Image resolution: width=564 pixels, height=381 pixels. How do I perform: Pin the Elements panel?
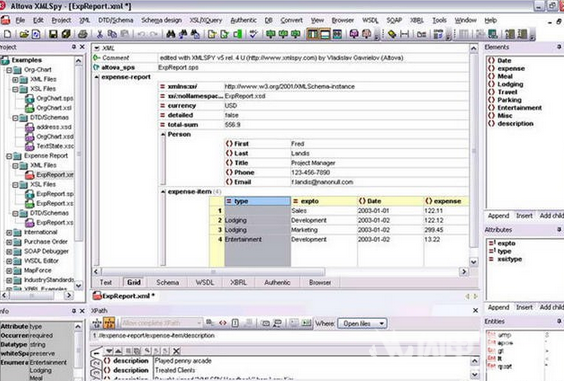pos(559,47)
